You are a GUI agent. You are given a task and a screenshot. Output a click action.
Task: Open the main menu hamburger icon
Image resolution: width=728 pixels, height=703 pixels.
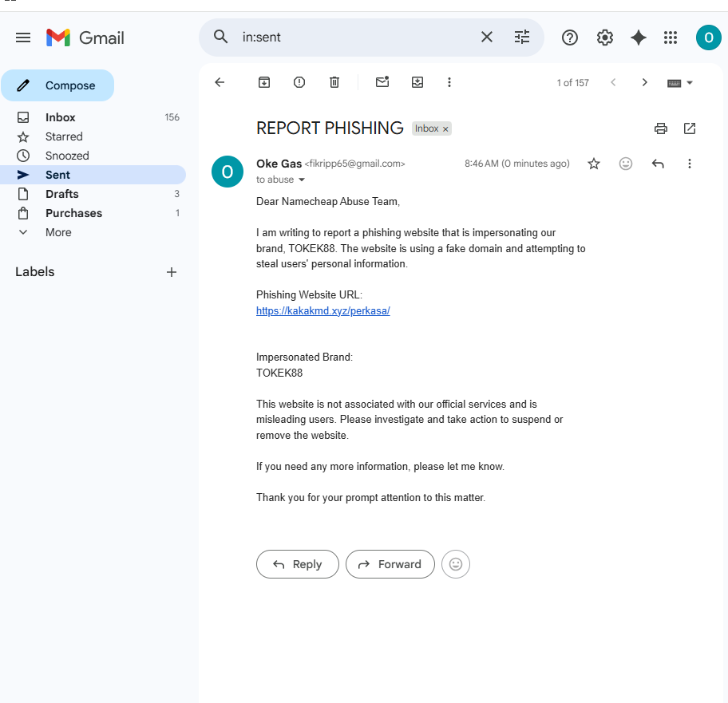pyautogui.click(x=23, y=38)
